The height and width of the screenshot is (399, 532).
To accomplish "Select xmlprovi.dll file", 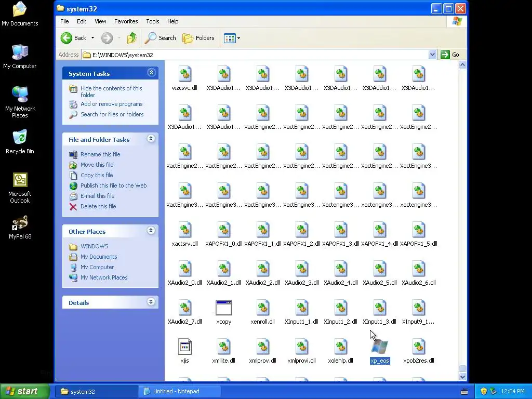I will [302, 347].
